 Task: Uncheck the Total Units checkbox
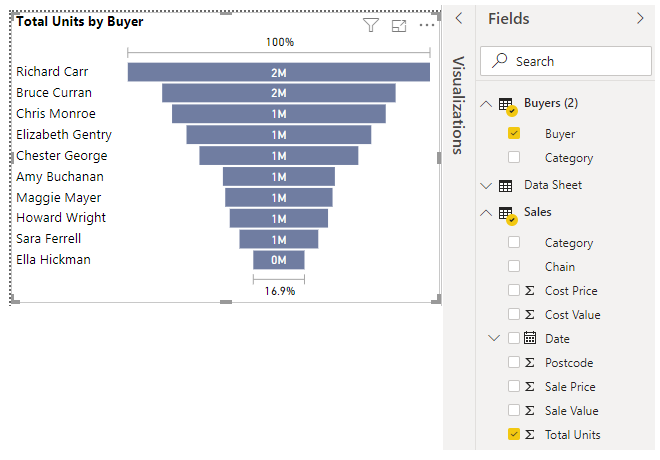coord(514,434)
